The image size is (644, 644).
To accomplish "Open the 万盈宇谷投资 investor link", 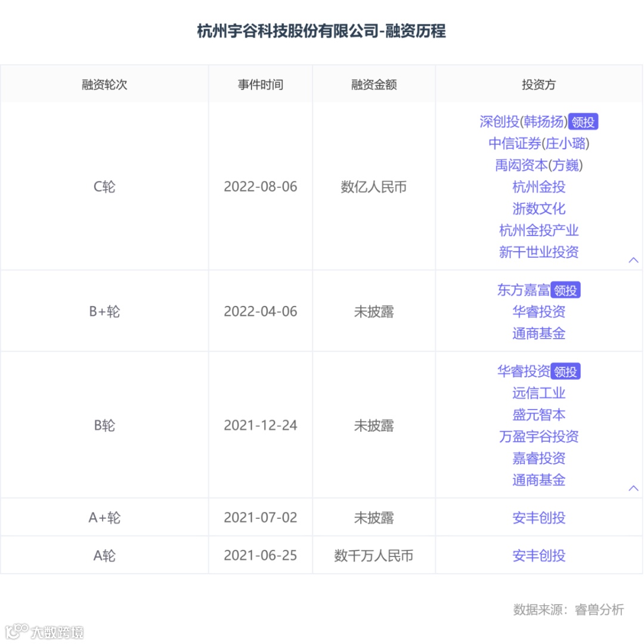I will tap(539, 436).
